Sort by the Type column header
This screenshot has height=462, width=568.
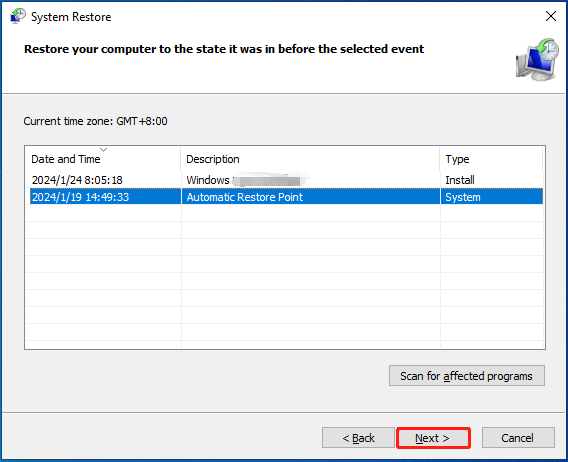492,159
